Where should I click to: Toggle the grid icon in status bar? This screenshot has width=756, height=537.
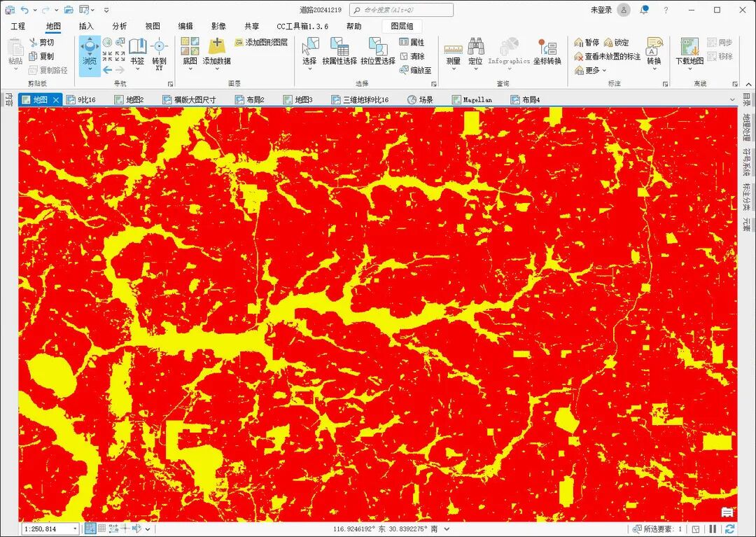[101, 529]
